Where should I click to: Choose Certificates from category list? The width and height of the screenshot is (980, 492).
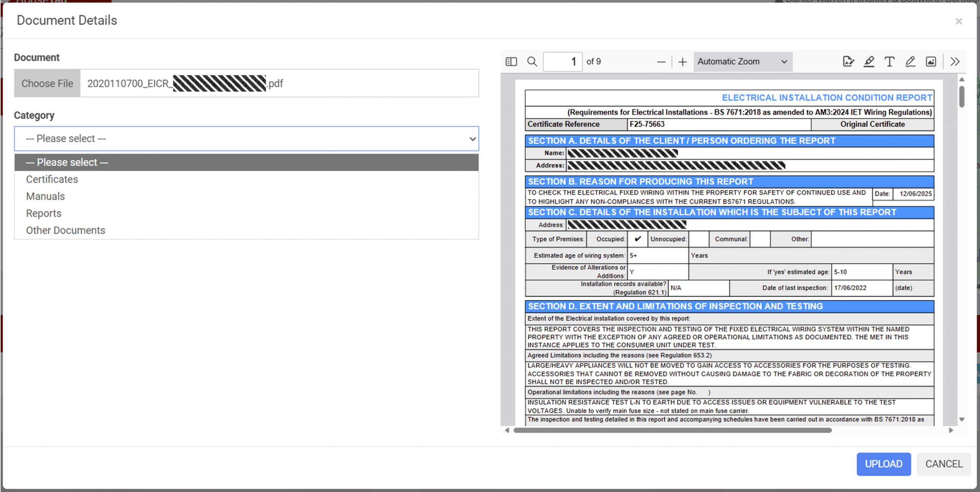pos(52,179)
